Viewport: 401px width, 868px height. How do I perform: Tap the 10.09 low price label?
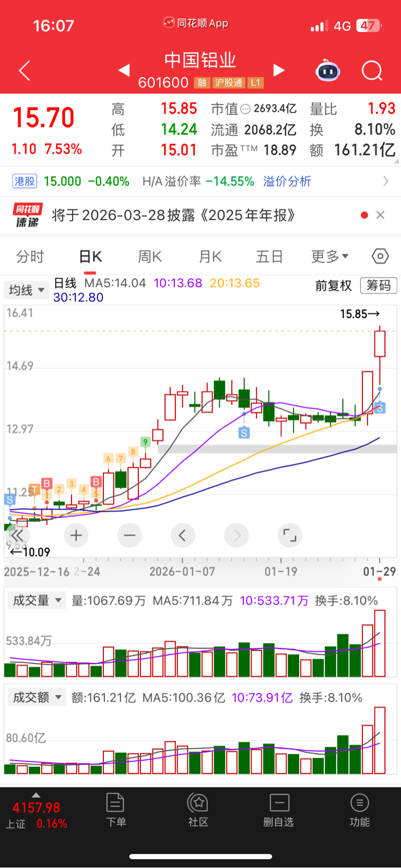30,552
